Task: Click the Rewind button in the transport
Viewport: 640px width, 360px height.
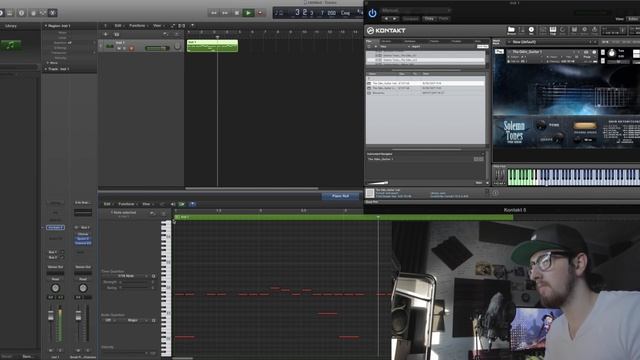Action: 213,13
